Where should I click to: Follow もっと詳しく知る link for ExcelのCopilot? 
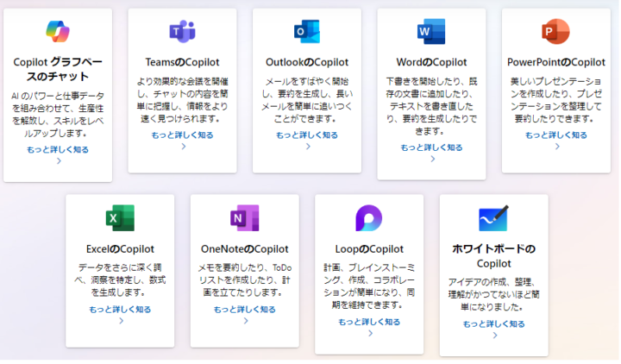(120, 309)
